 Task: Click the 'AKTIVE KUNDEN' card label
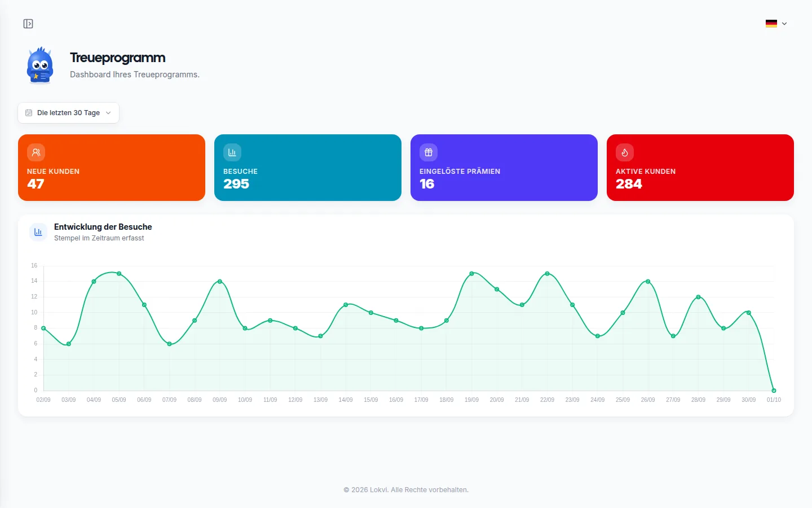coord(646,172)
